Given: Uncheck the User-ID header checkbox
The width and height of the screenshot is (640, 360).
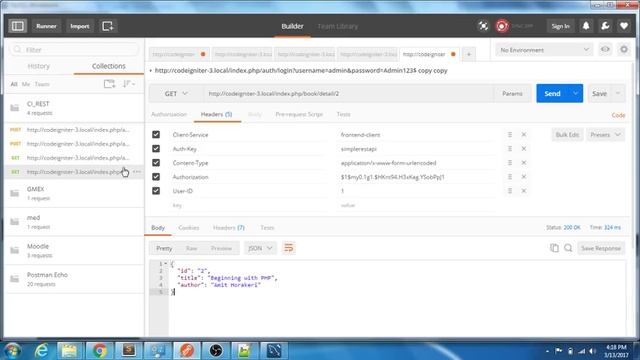Looking at the screenshot, I should 156,191.
